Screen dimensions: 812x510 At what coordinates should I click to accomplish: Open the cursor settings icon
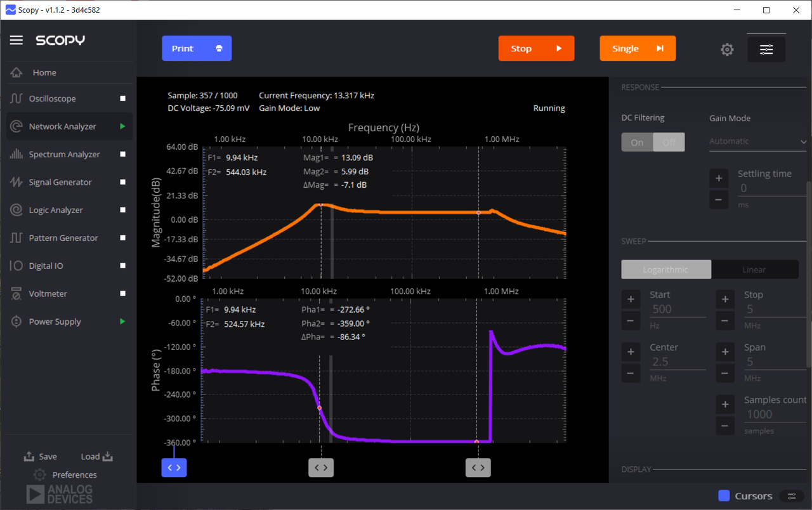point(791,496)
